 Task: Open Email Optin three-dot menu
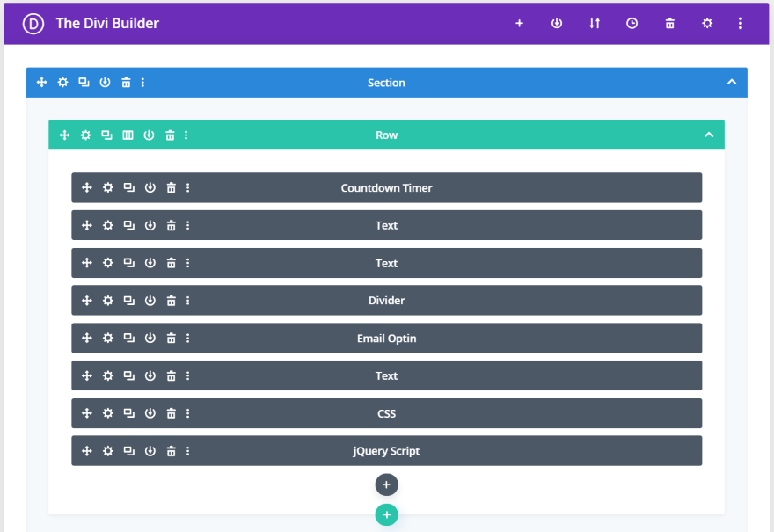(x=187, y=338)
